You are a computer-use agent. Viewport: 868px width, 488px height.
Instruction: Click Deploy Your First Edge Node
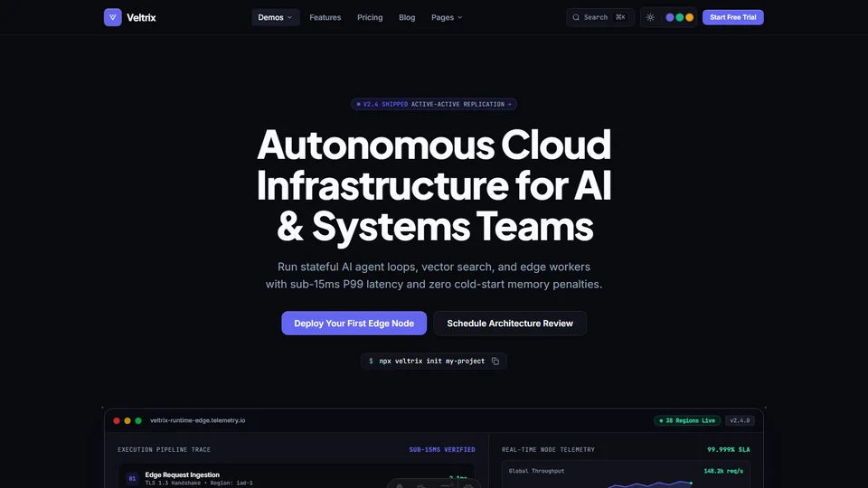[x=354, y=324]
